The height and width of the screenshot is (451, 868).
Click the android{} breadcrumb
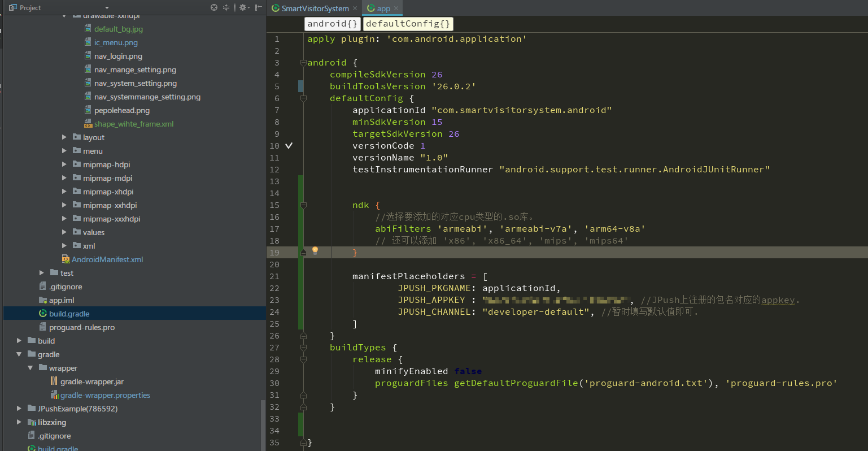coord(332,24)
